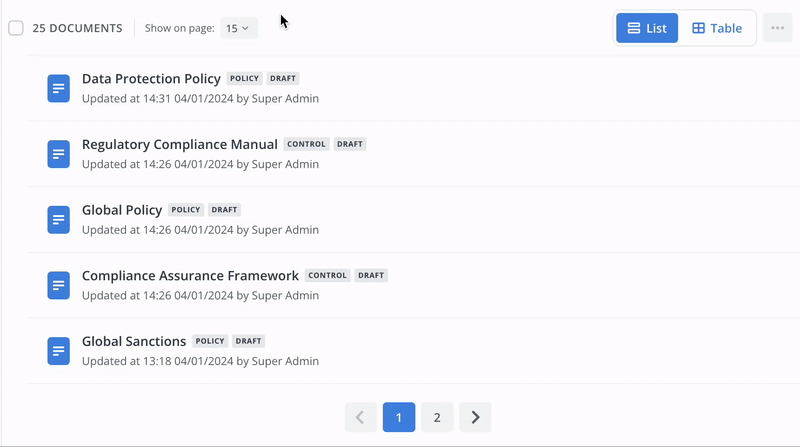
Task: Toggle the select all documents checkbox
Action: pyautogui.click(x=16, y=28)
